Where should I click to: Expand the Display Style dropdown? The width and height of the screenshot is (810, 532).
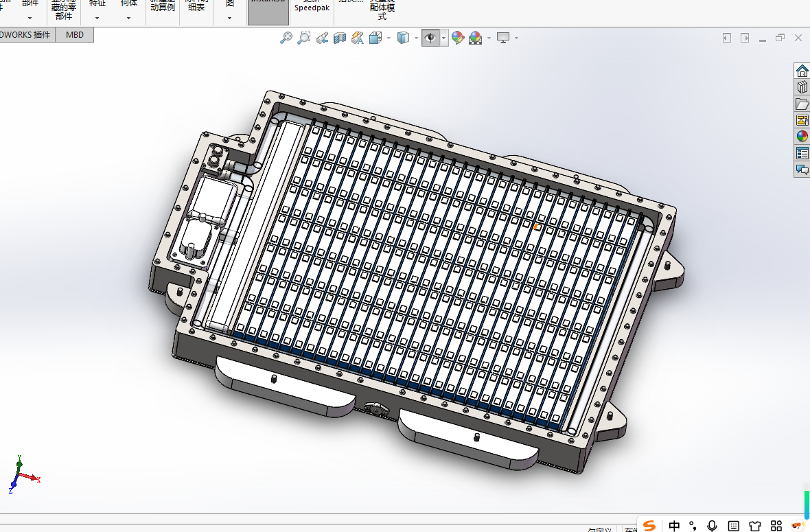pos(416,38)
